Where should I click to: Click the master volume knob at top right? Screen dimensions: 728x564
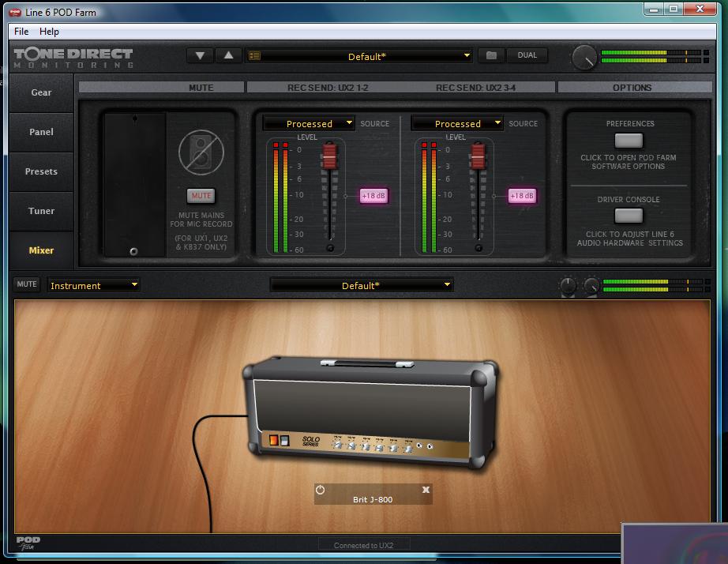point(584,57)
